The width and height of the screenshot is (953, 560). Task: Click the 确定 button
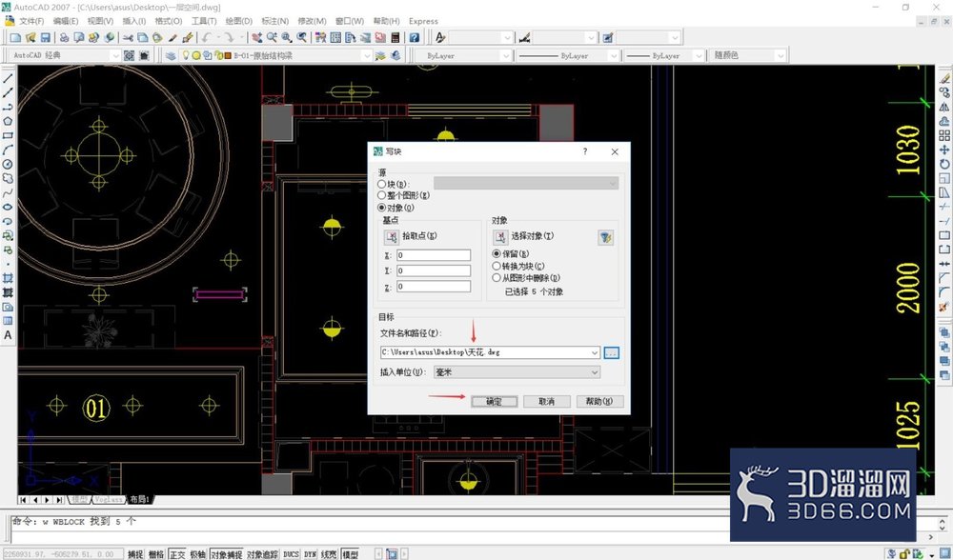click(x=494, y=402)
